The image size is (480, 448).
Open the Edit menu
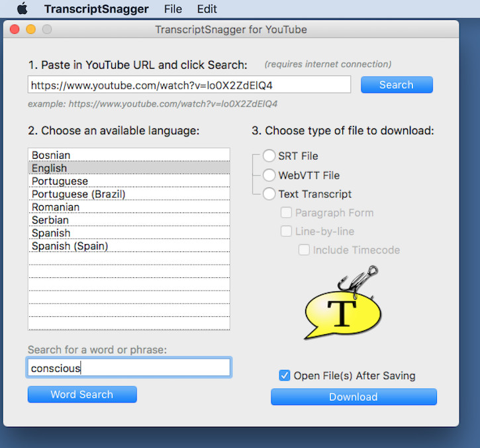pos(207,9)
